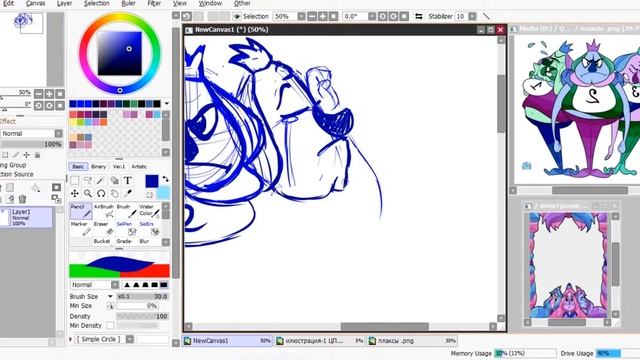Toggle Min Size pressure option
This screenshot has width=640, height=360.
pyautogui.click(x=110, y=306)
